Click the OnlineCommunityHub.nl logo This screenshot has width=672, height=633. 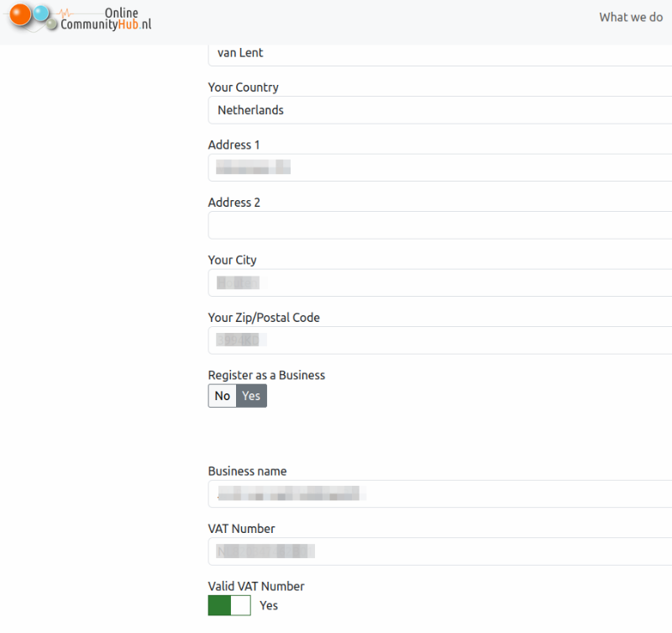pos(79,18)
